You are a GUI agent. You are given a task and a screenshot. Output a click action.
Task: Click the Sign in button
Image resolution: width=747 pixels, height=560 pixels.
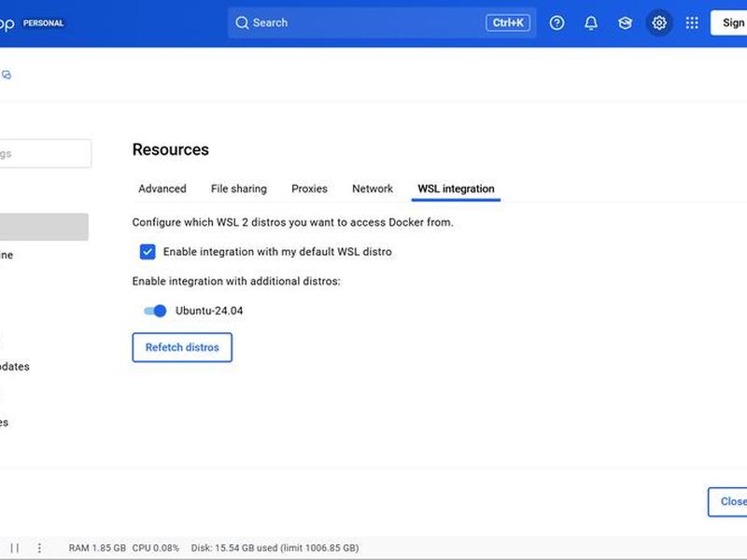(x=729, y=22)
